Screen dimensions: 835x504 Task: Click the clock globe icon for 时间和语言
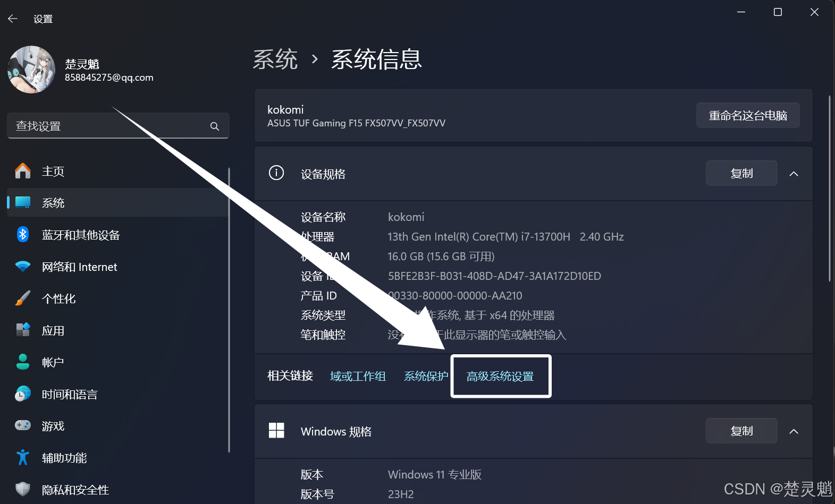23,394
